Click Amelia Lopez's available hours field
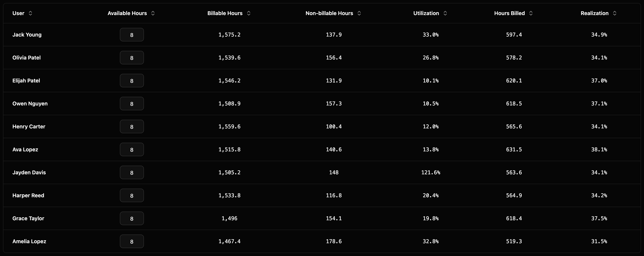 tap(132, 242)
